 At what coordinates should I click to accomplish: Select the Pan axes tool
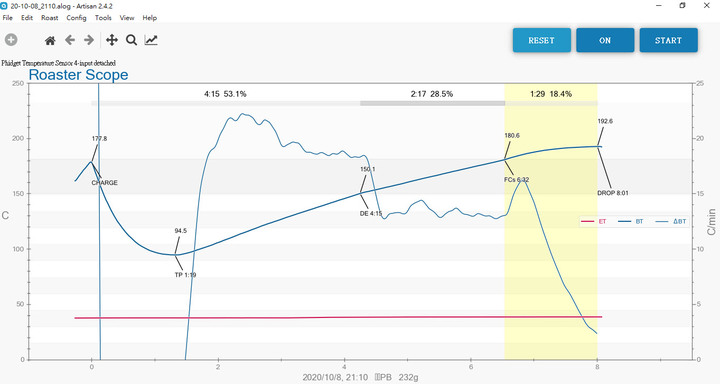pos(112,40)
